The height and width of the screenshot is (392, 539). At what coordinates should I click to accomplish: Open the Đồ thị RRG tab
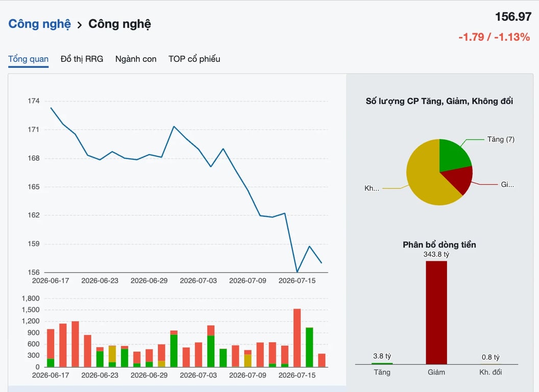pyautogui.click(x=82, y=59)
